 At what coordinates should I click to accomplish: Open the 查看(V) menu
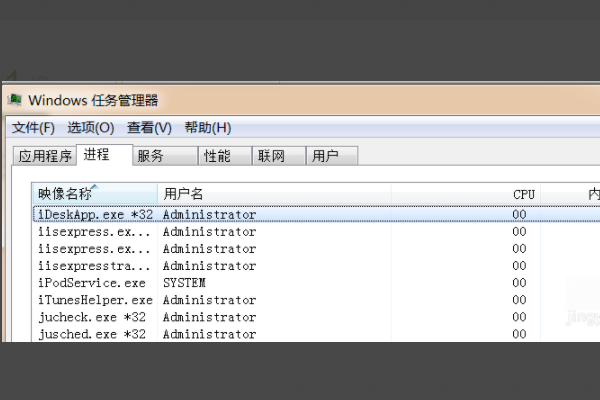pos(149,128)
